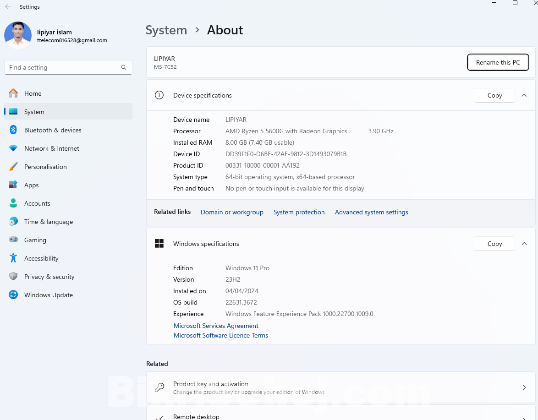The width and height of the screenshot is (538, 420).
Task: Click the installed on date value
Action: [x=242, y=291]
